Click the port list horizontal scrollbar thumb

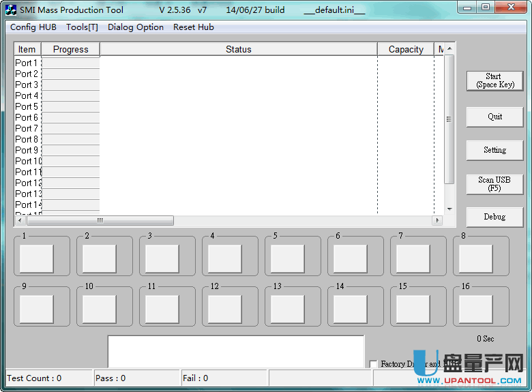coord(100,221)
